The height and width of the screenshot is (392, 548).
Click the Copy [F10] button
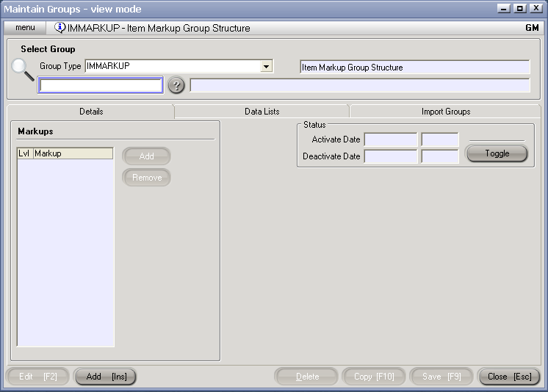point(374,377)
